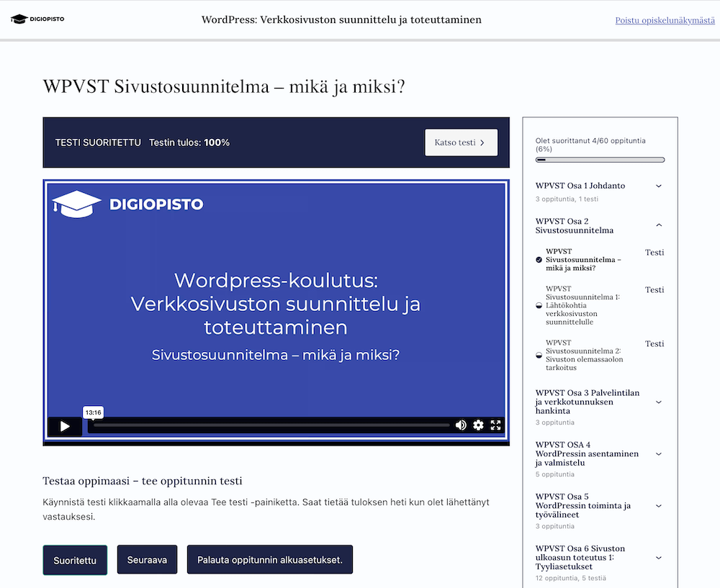
Task: Expand WPVST Osa 1 Johdanto chevron
Action: 659,186
